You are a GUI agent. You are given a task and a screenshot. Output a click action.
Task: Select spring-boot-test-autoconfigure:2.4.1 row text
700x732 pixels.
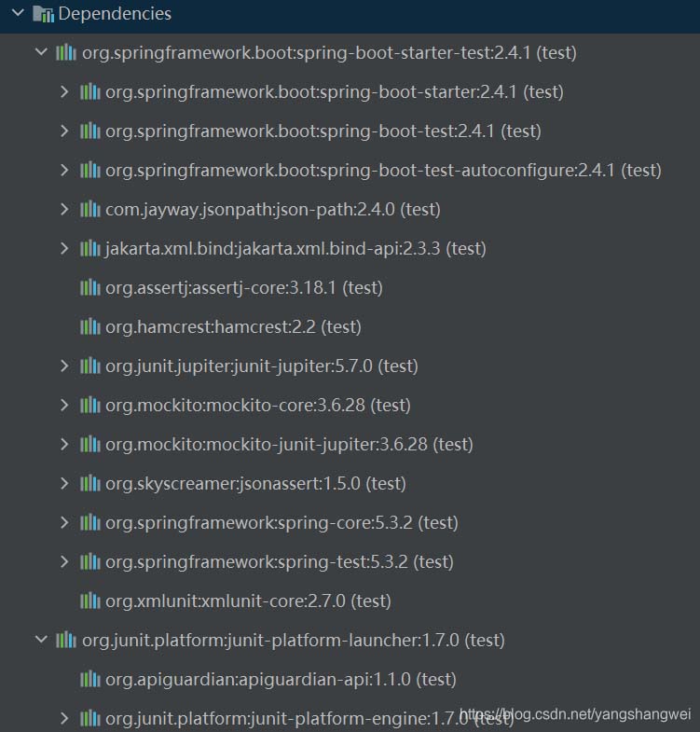click(x=384, y=171)
